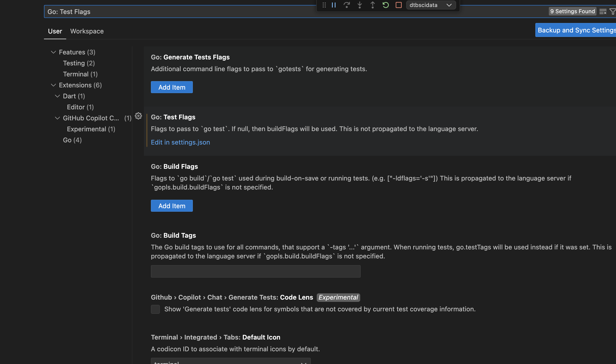The height and width of the screenshot is (364, 616).
Task: Click the debug Step Out icon
Action: pos(372,5)
